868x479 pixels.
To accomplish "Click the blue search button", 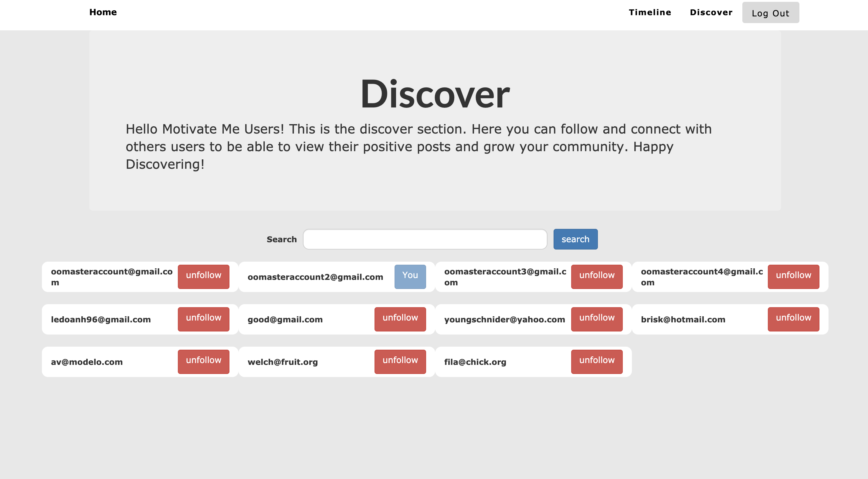I will click(x=575, y=239).
